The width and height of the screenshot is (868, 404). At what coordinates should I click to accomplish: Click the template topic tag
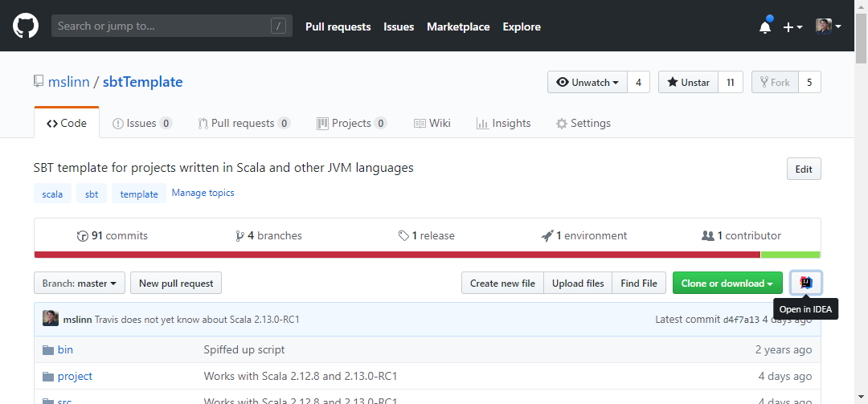pyautogui.click(x=139, y=194)
